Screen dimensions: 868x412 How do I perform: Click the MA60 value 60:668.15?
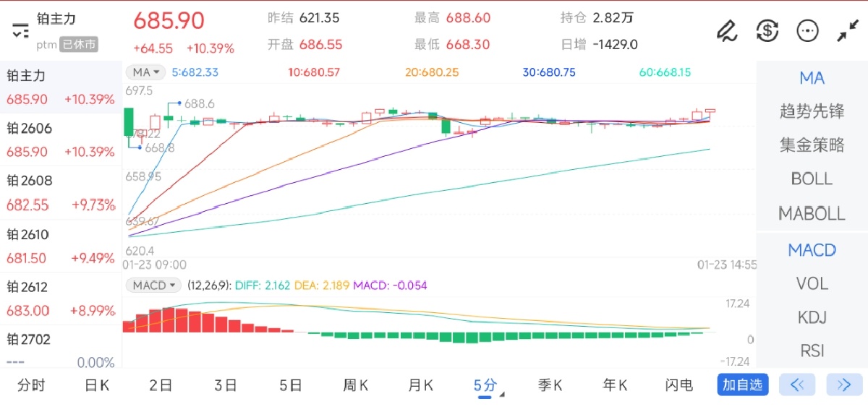665,72
